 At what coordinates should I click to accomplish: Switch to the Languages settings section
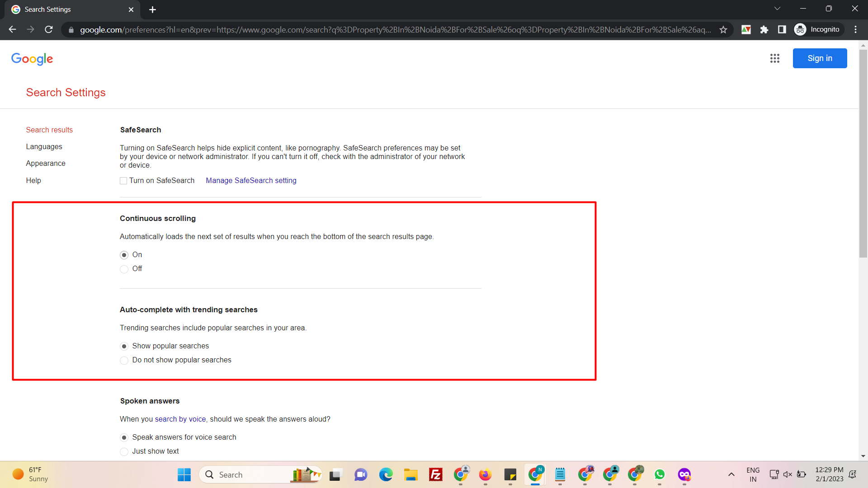pos(44,146)
